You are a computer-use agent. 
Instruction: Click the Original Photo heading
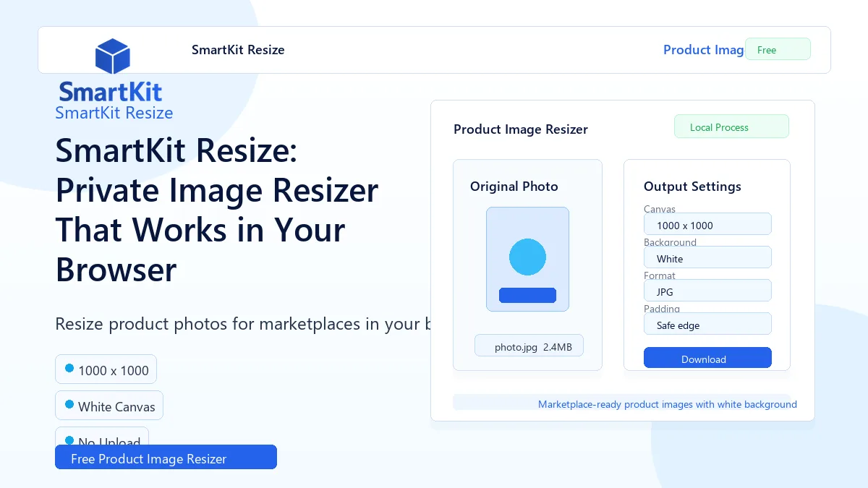pyautogui.click(x=514, y=187)
